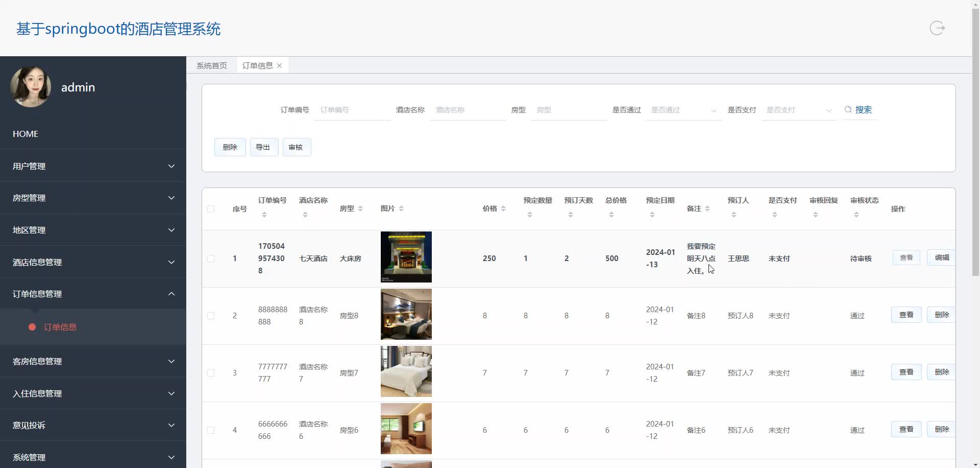This screenshot has height=468, width=980.
Task: Expand the 用户管理 sidebar menu
Action: (93, 166)
